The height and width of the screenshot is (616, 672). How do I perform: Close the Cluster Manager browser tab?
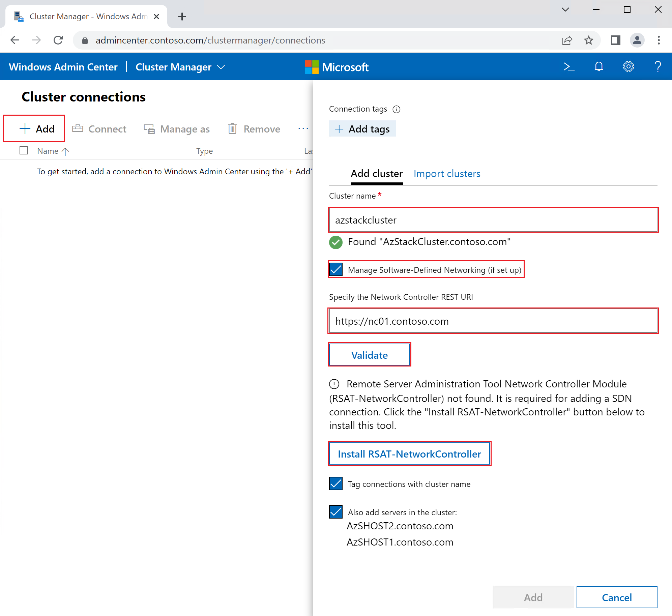click(x=156, y=17)
